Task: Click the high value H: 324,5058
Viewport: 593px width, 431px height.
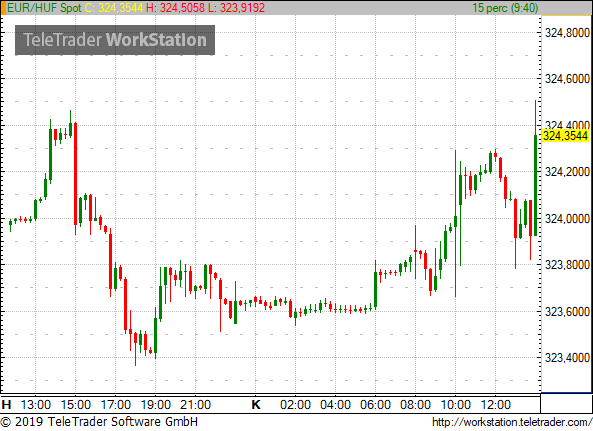Action: [x=175, y=8]
